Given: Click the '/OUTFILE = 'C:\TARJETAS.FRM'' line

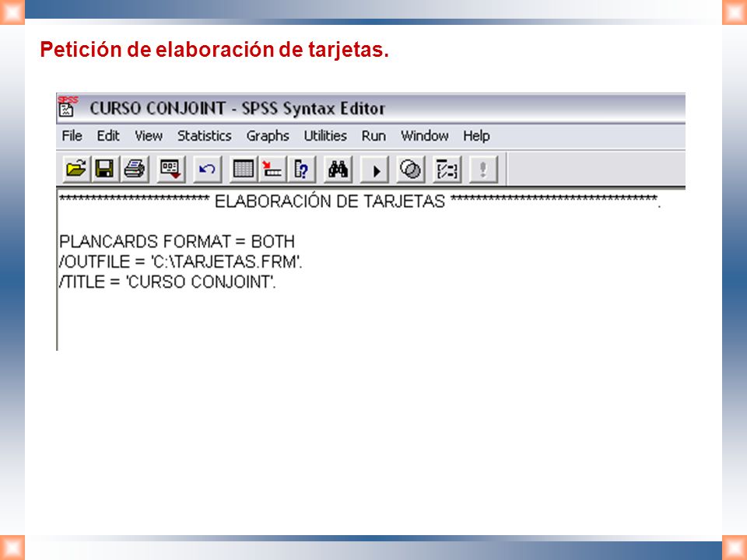Looking at the screenshot, I should click(181, 261).
